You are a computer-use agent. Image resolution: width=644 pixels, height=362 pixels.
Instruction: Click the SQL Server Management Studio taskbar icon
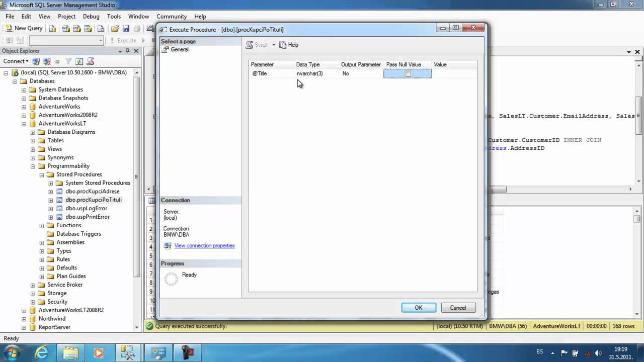click(128, 352)
